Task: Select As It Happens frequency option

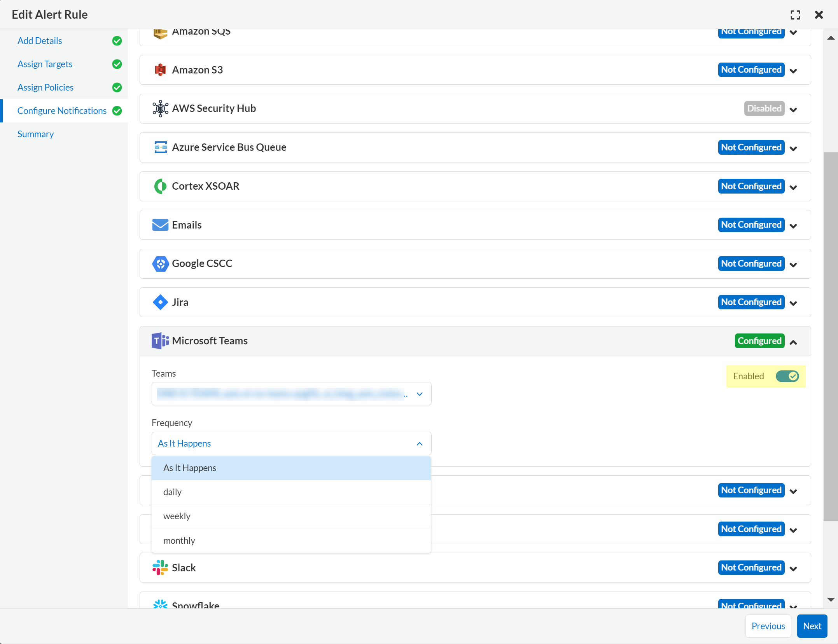Action: click(x=291, y=468)
